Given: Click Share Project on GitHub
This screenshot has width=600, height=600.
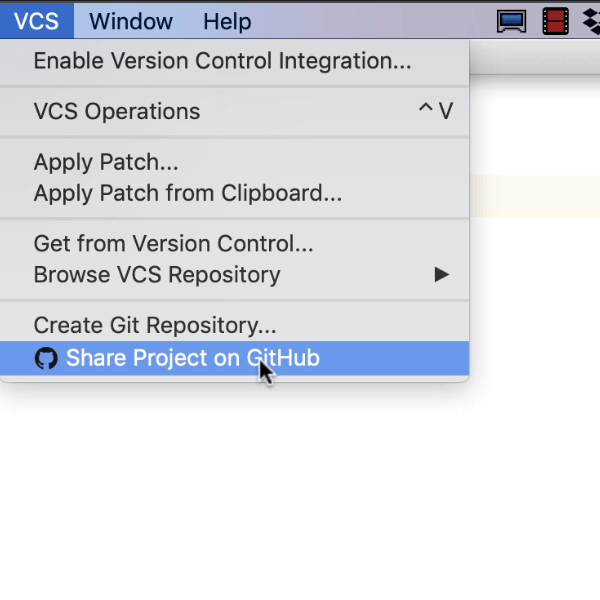Looking at the screenshot, I should [193, 358].
